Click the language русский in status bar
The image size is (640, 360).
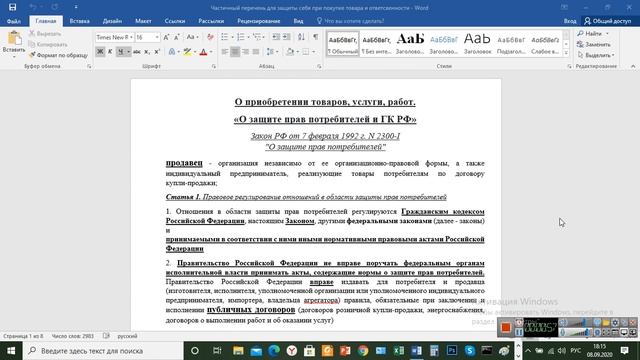127,336
